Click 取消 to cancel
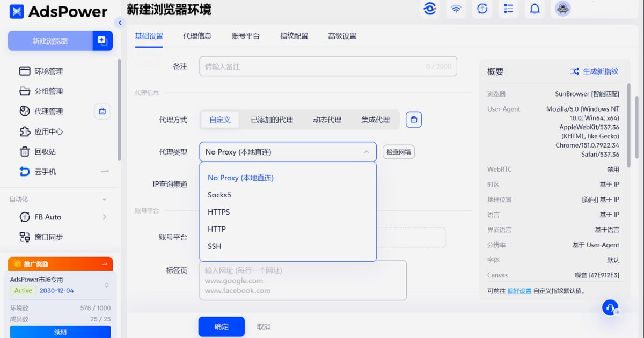Screen dimensions: 644x338 tap(264, 327)
